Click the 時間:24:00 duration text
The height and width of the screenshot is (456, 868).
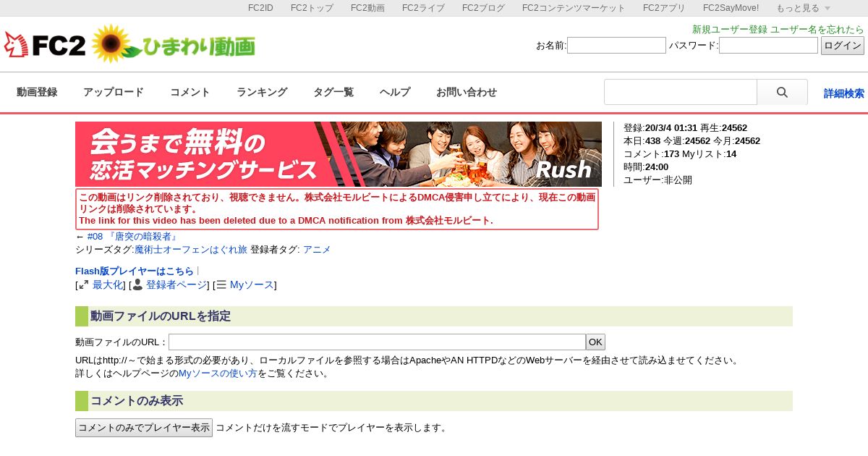(646, 167)
